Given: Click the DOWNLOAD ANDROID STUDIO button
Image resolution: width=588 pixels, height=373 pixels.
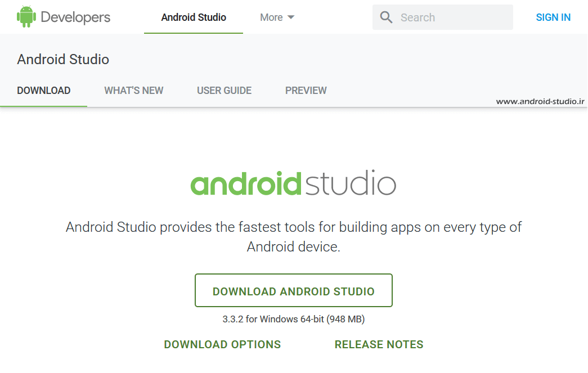Looking at the screenshot, I should tap(294, 290).
